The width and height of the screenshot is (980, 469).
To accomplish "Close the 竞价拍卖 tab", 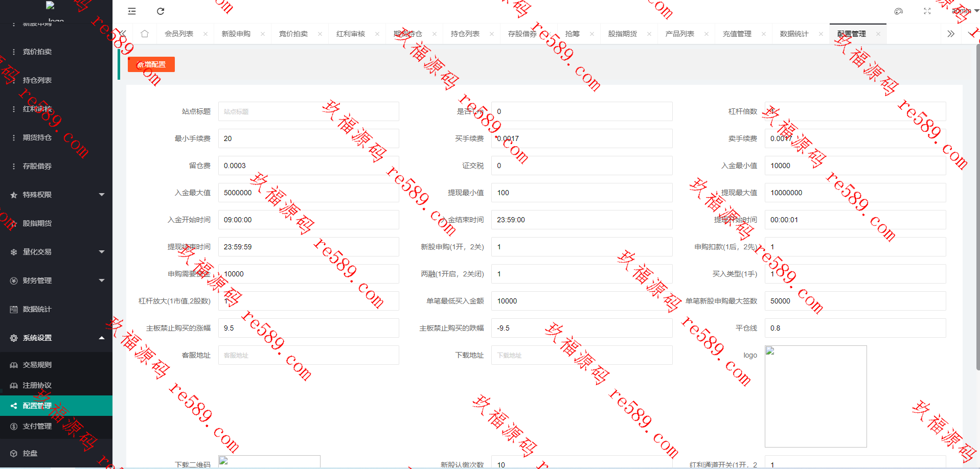I will click(320, 34).
